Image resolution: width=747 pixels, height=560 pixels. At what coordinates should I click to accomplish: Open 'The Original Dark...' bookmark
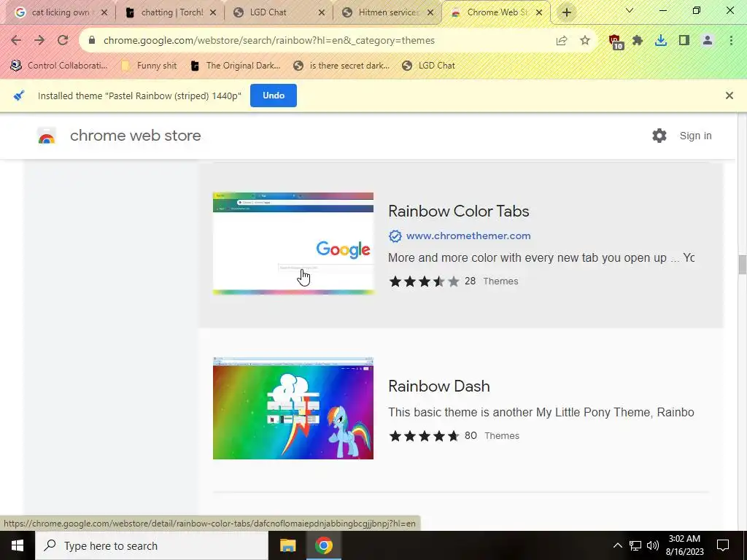pyautogui.click(x=236, y=66)
